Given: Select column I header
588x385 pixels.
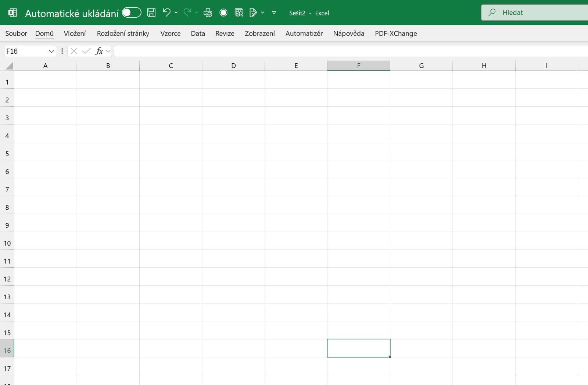Looking at the screenshot, I should 547,66.
